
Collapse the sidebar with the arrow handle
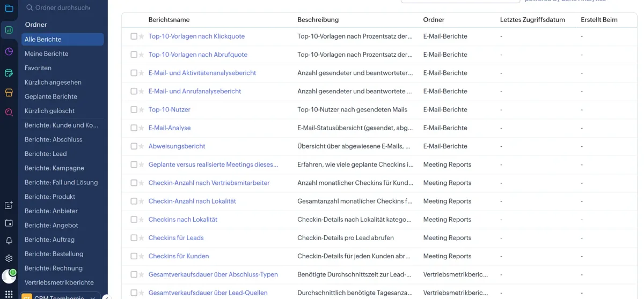coord(106,297)
